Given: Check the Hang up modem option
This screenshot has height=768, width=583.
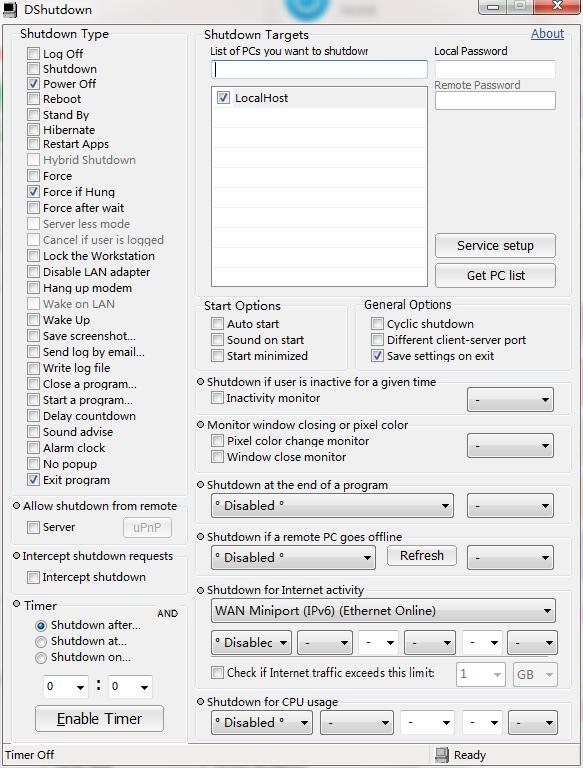Looking at the screenshot, I should pyautogui.click(x=33, y=288).
